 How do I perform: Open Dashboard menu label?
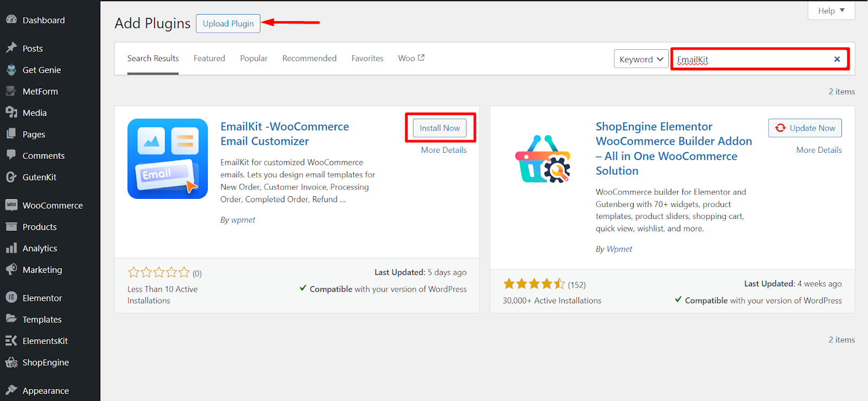coord(43,20)
